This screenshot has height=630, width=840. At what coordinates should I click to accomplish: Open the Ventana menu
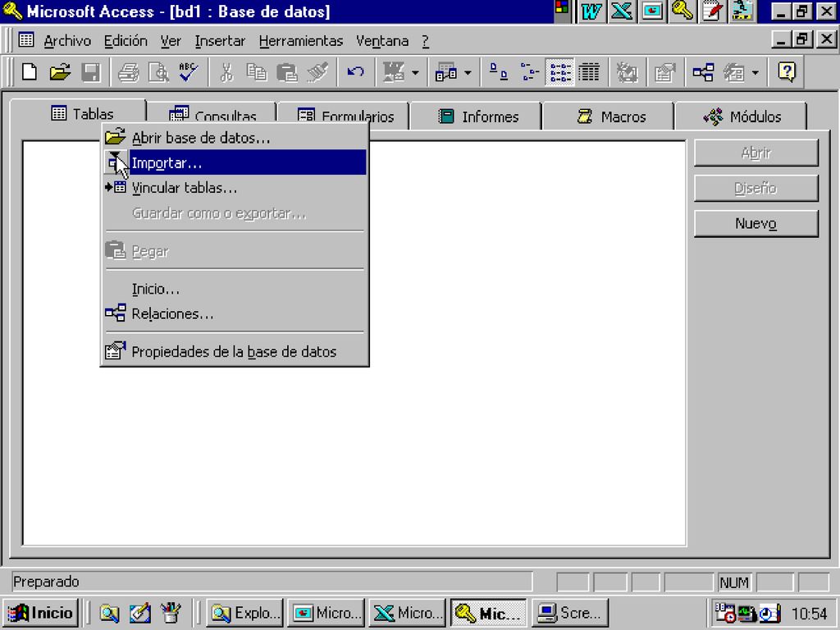(x=382, y=41)
